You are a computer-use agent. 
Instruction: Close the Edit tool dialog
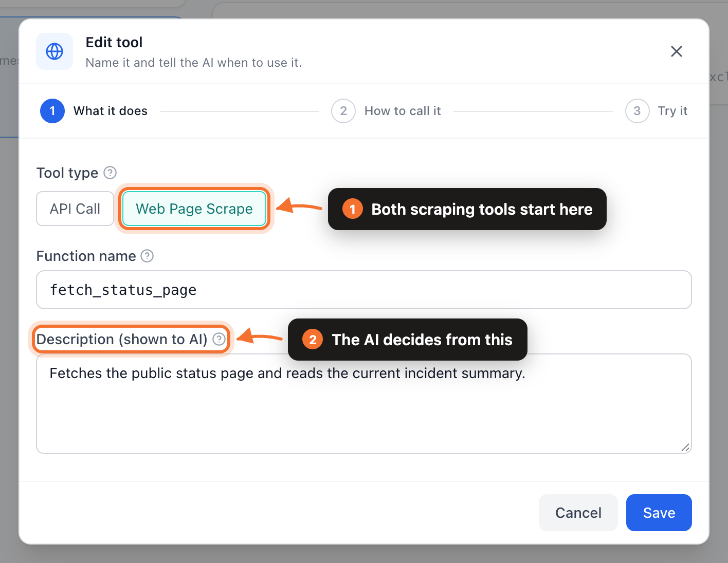677,51
